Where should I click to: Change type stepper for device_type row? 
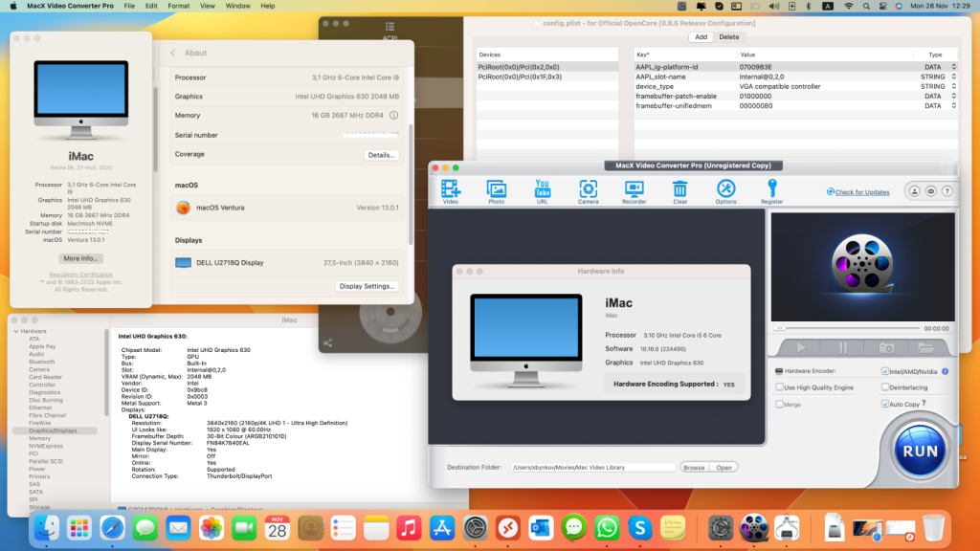(x=952, y=87)
